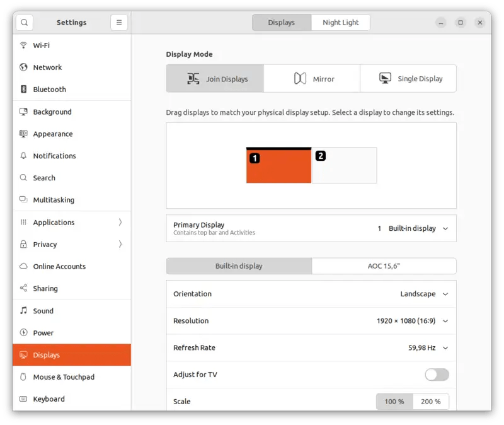
Task: Select 200% display scale
Action: point(431,401)
